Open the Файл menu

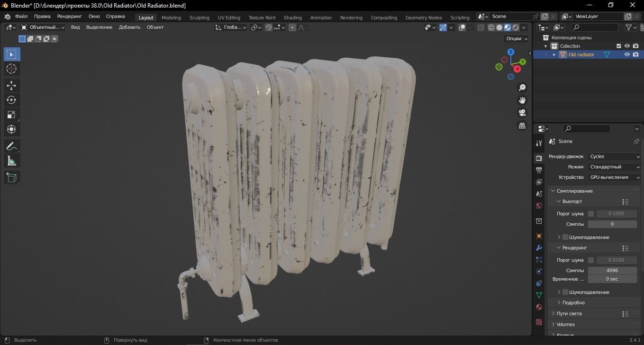(21, 16)
